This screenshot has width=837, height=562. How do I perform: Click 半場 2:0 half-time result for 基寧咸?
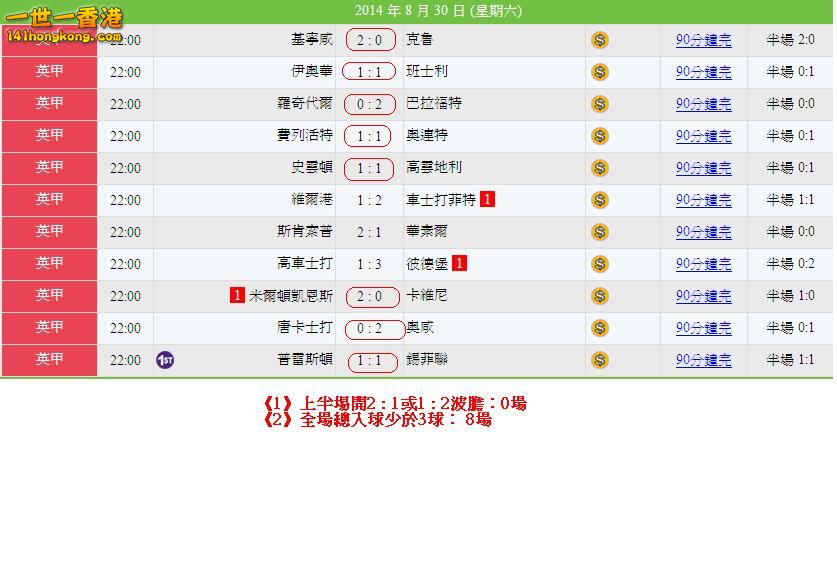(x=790, y=39)
